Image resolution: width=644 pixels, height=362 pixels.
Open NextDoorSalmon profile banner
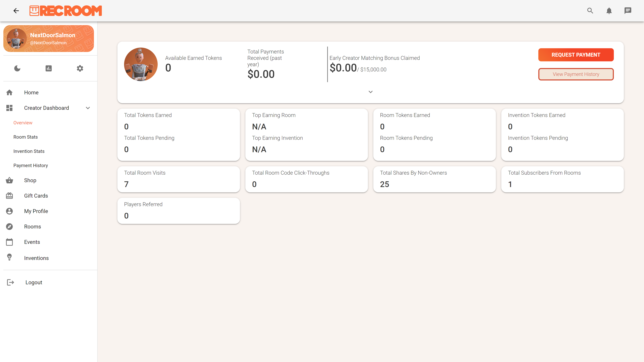pyautogui.click(x=48, y=38)
